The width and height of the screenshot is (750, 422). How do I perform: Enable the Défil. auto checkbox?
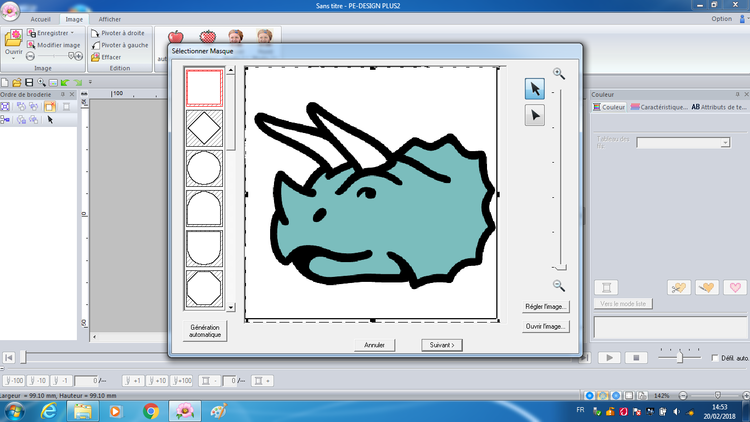pyautogui.click(x=714, y=357)
